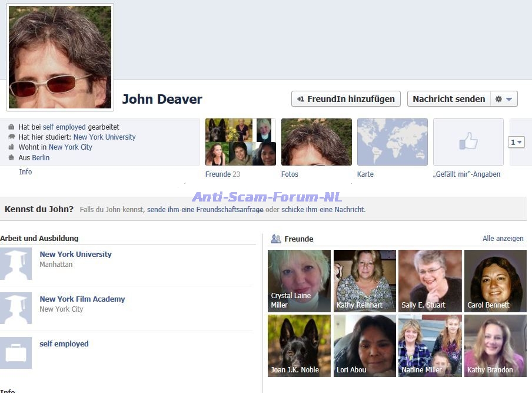The image size is (532, 393).
Task: Click the Alle anzeigen friends link
Action: pyautogui.click(x=503, y=239)
